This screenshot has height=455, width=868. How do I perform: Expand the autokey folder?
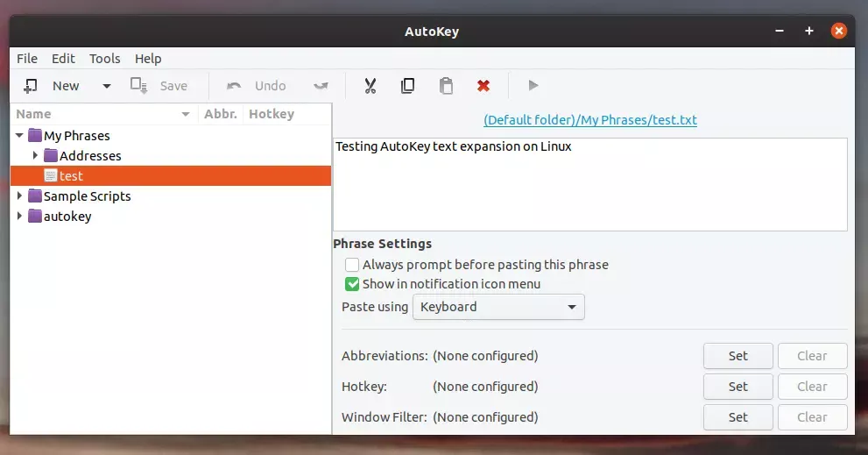[x=19, y=216]
